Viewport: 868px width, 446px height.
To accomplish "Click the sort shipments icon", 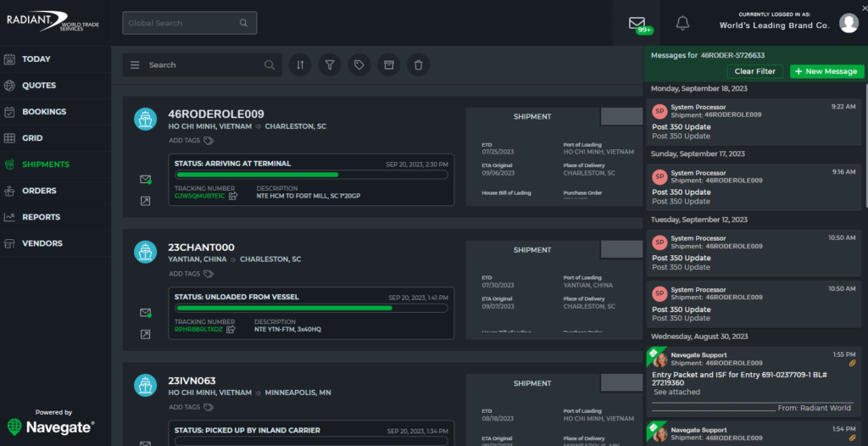I will point(300,64).
